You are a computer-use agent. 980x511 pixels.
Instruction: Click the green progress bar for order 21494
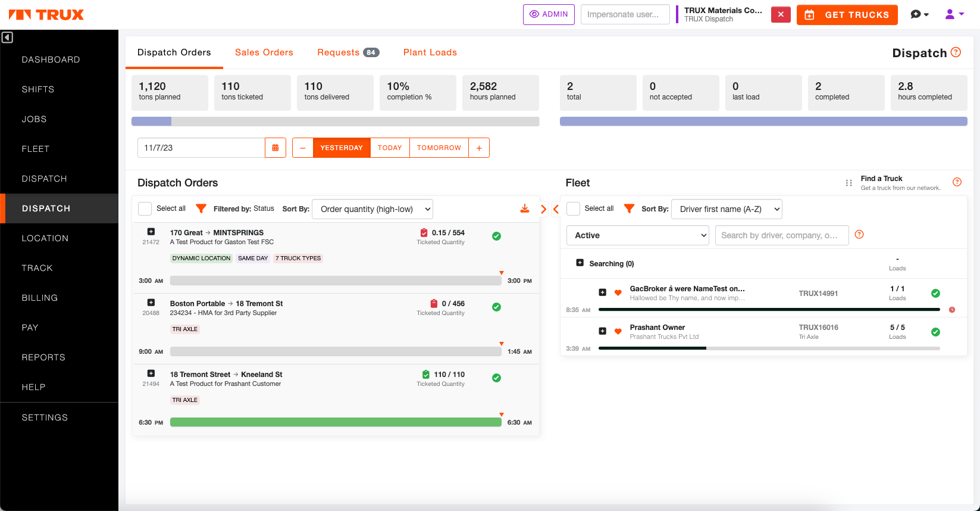pyautogui.click(x=336, y=422)
